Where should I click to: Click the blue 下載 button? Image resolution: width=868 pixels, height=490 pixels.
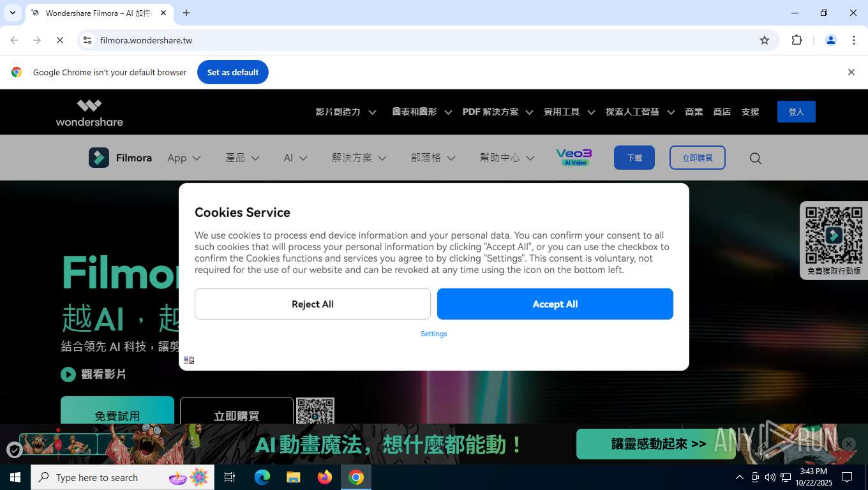(634, 158)
